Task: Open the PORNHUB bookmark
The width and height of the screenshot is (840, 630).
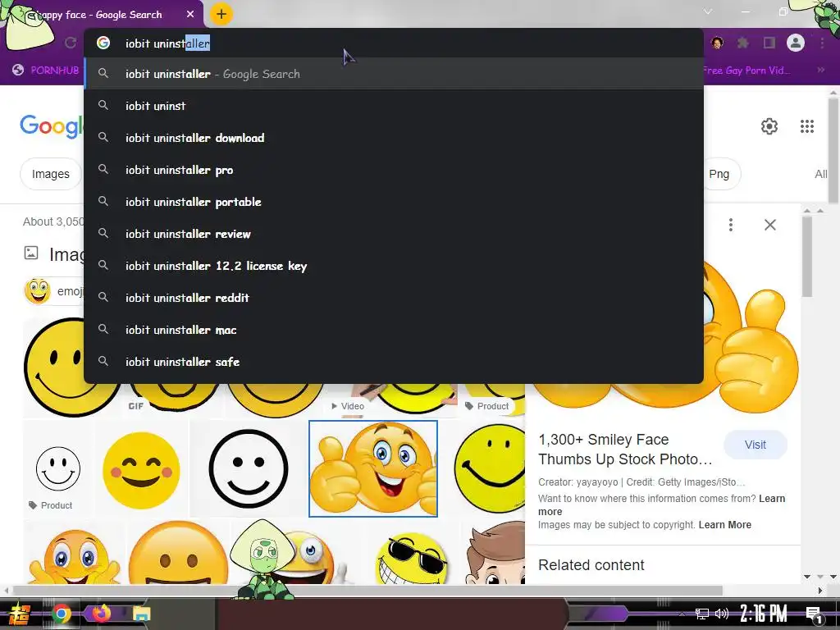Action: [x=46, y=71]
